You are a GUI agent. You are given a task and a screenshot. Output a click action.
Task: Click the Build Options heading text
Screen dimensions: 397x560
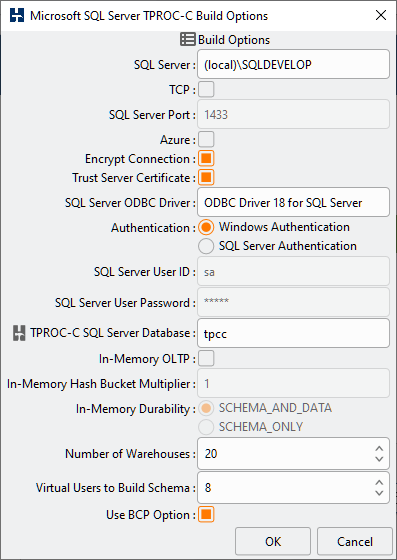coord(234,40)
